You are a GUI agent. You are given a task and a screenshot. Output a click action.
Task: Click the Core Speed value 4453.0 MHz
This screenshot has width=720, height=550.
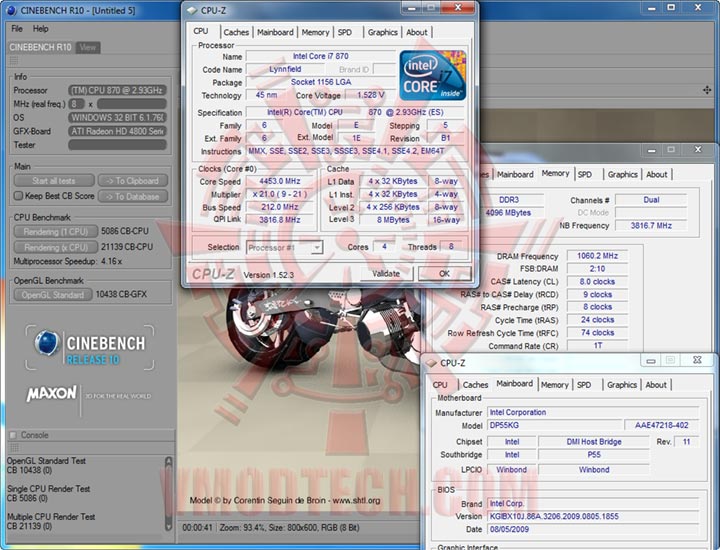280,181
